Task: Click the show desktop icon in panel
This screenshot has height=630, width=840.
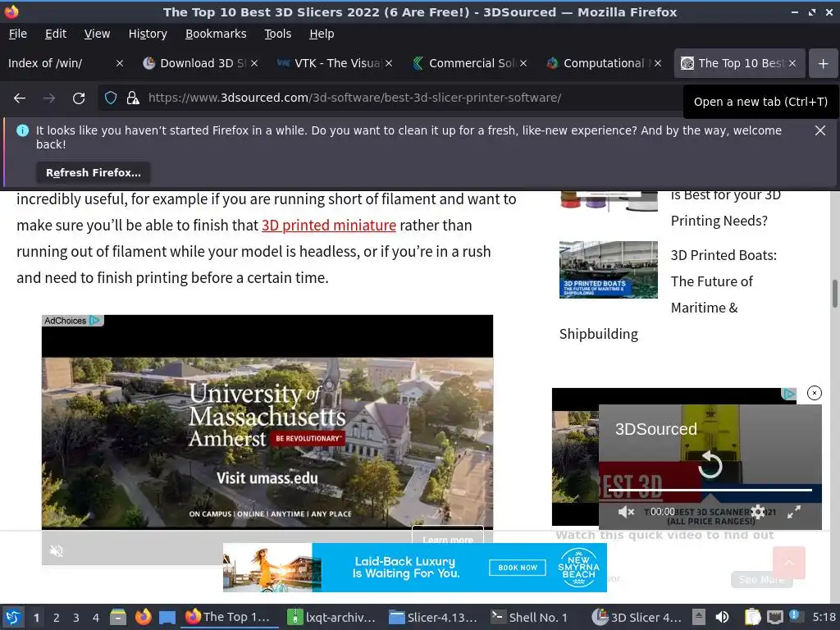Action: (x=167, y=618)
